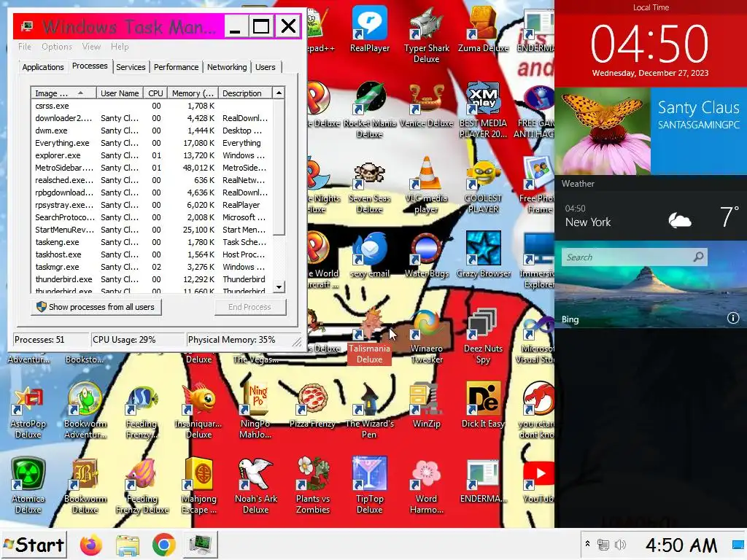Open Zuma Deluxe desktop icon

coord(483,29)
